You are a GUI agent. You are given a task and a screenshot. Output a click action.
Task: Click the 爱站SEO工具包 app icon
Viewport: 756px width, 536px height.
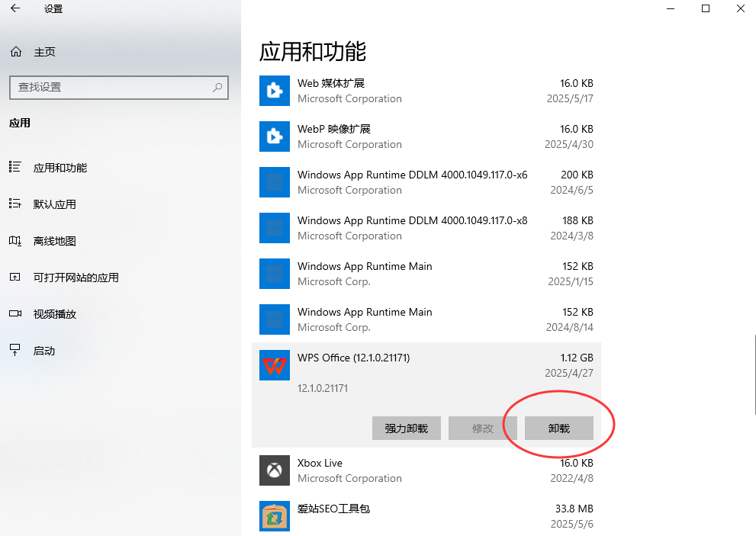point(275,516)
